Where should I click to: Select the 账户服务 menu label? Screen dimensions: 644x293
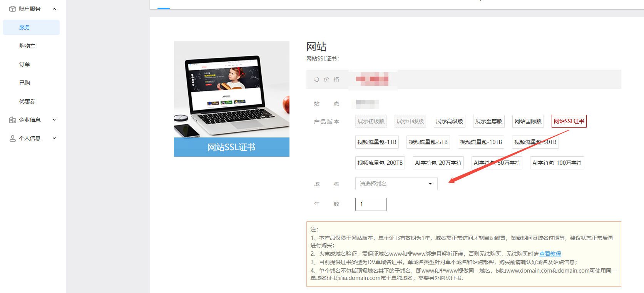(x=30, y=9)
